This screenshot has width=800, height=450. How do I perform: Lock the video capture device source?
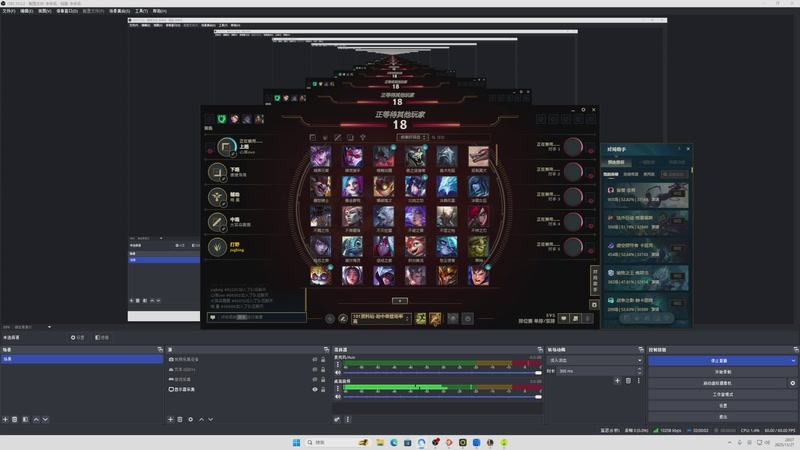click(323, 359)
